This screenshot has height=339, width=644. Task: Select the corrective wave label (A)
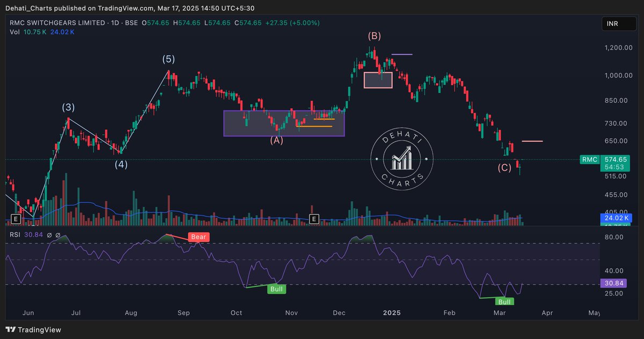276,140
